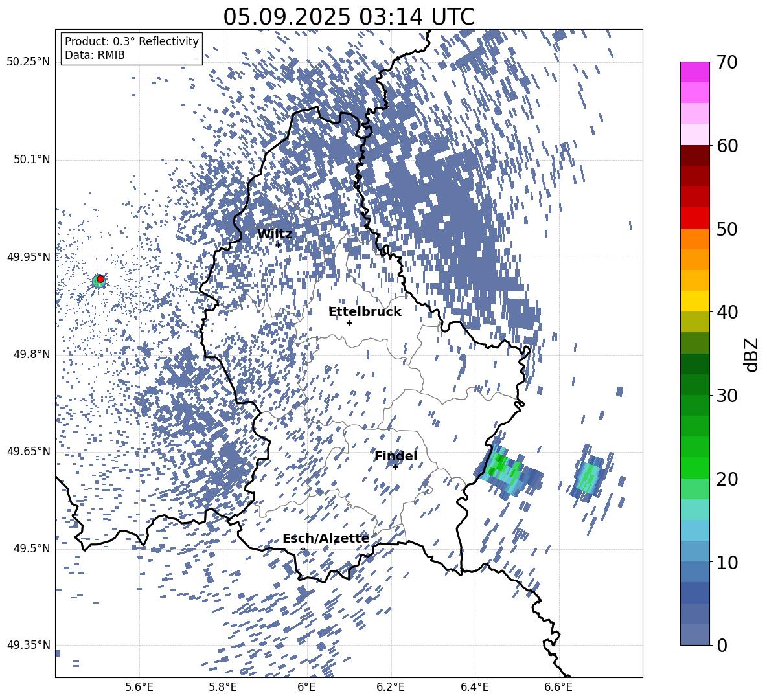Click the Esch/Alzette city label
Image resolution: width=767 pixels, height=700 pixels.
tap(326, 538)
